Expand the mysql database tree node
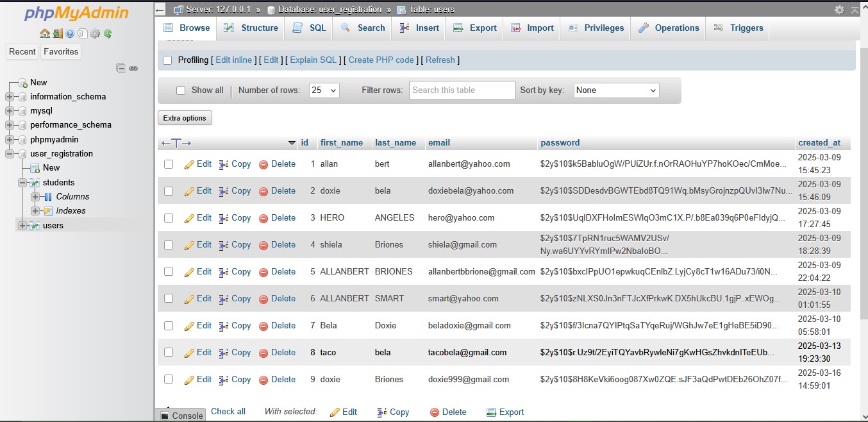Screen dimensions: 868x422 coord(10,111)
